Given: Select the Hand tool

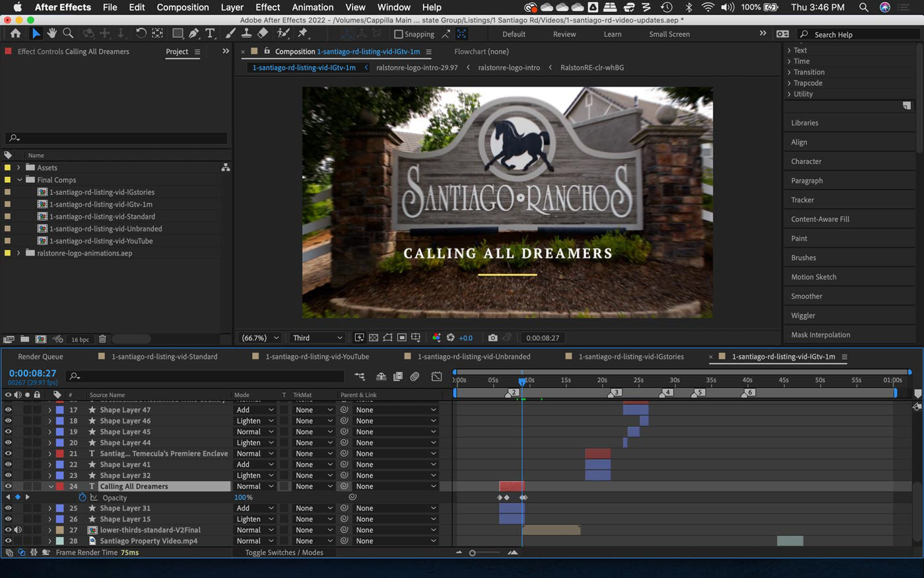Looking at the screenshot, I should coord(51,33).
